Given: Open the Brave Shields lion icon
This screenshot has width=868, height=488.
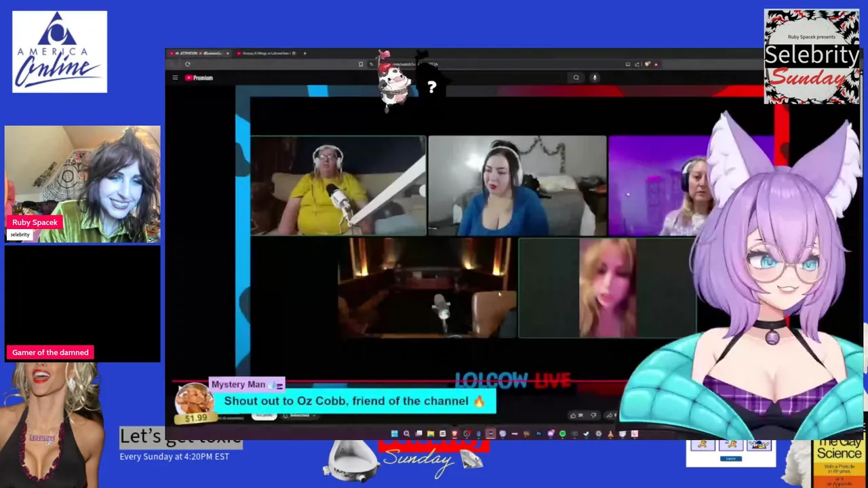Looking at the screenshot, I should point(647,64).
